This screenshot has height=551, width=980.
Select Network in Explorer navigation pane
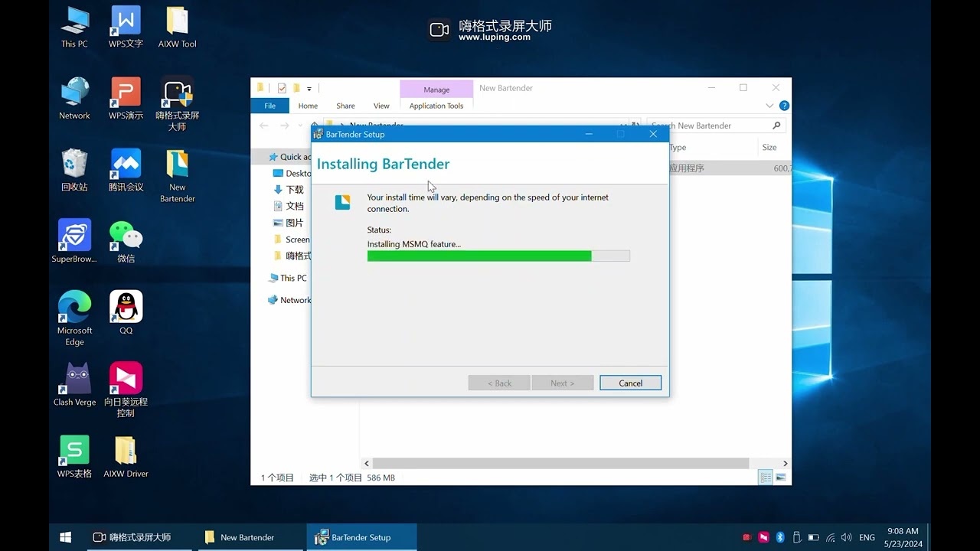point(289,300)
